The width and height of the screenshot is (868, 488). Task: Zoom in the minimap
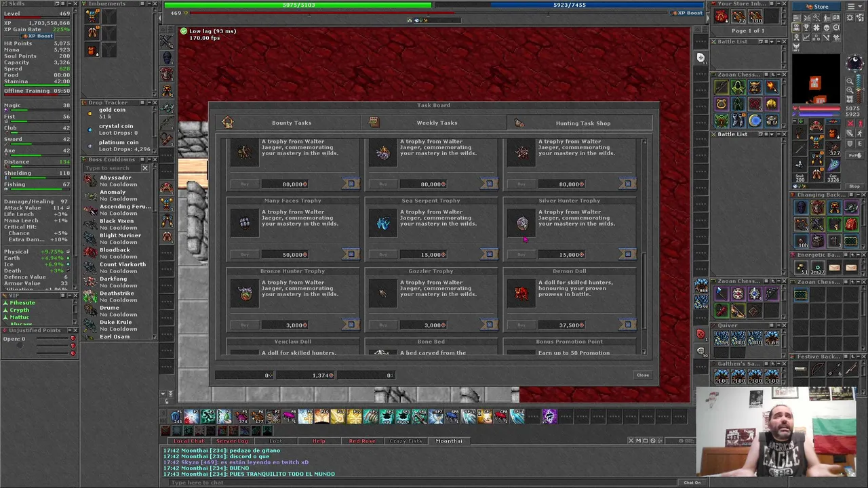(850, 90)
